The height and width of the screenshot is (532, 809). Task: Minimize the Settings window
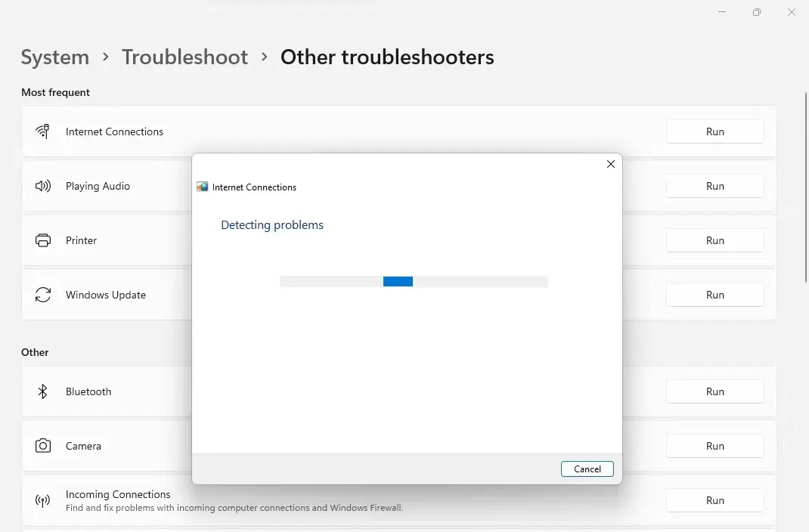pyautogui.click(x=722, y=12)
